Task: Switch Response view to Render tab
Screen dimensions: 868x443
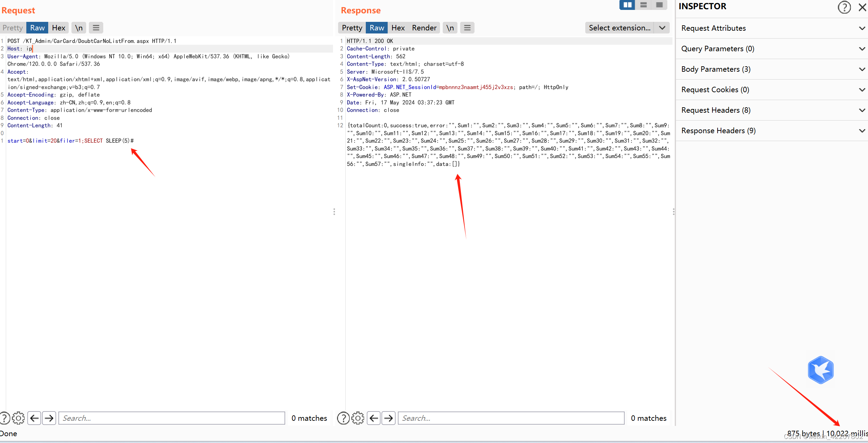Action: pos(424,28)
